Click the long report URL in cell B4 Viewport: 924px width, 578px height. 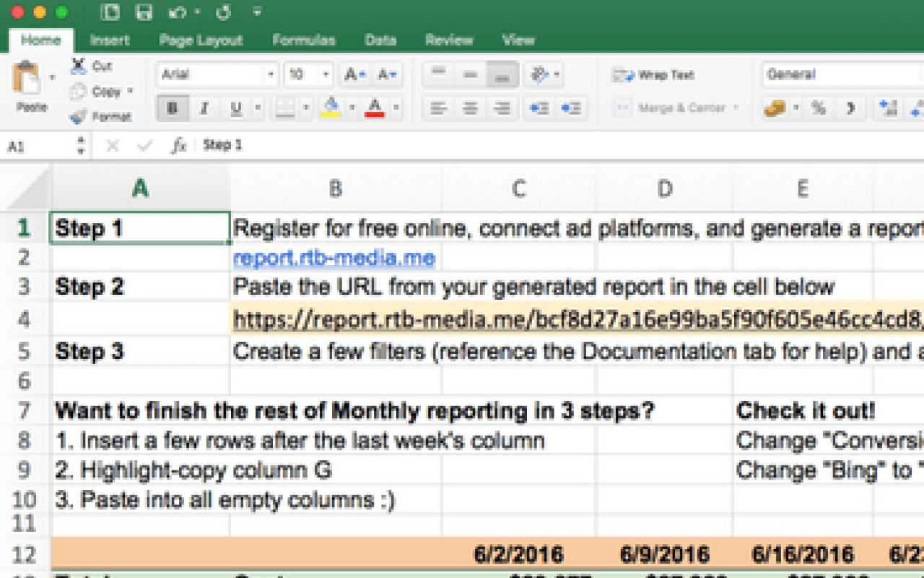pyautogui.click(x=577, y=319)
